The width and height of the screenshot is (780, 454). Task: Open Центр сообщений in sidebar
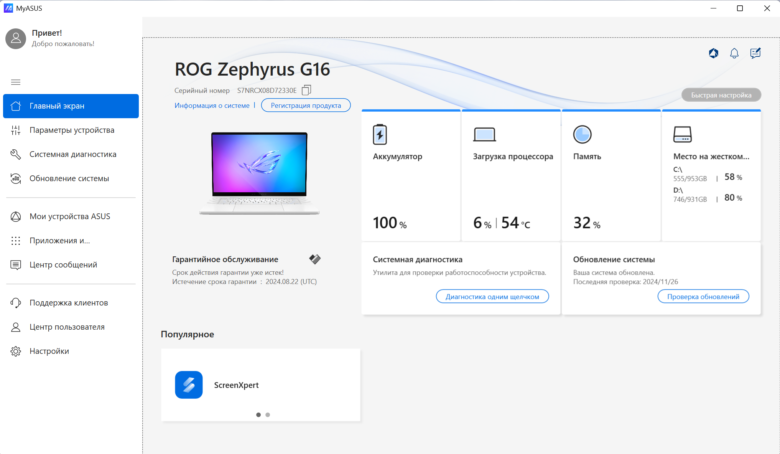tap(71, 265)
